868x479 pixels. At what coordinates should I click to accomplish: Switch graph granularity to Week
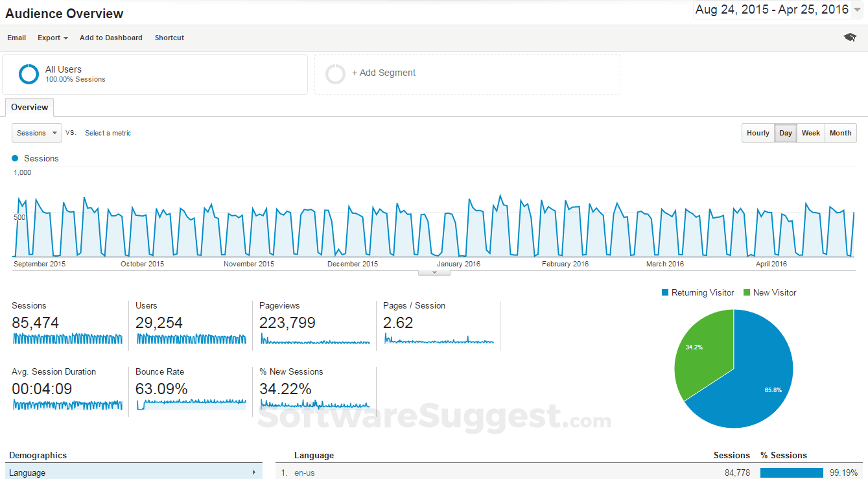click(810, 133)
